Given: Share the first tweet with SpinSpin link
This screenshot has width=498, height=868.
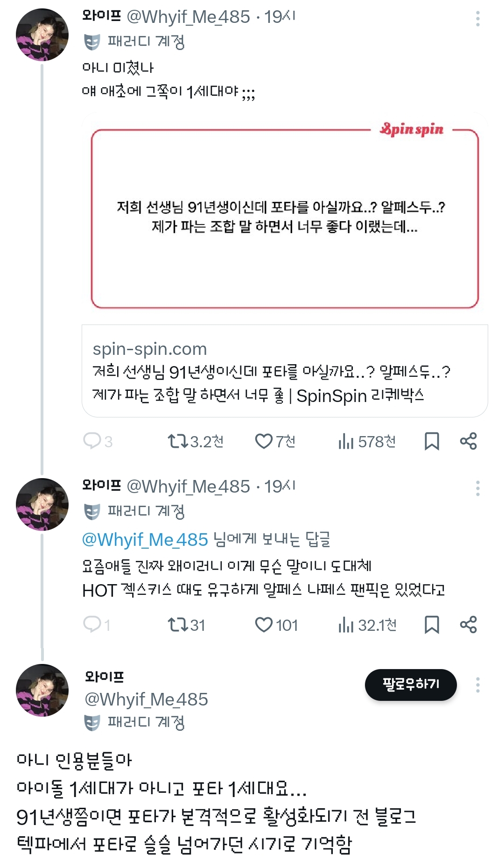Looking at the screenshot, I should coord(468,441).
